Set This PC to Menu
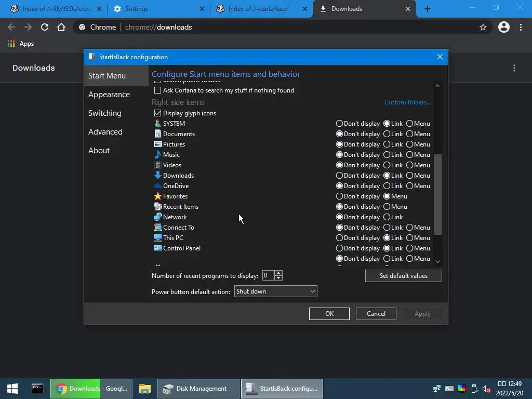 click(x=409, y=238)
